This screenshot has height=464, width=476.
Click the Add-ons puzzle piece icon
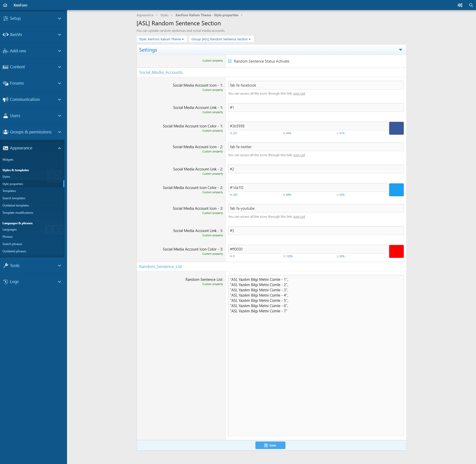5,51
